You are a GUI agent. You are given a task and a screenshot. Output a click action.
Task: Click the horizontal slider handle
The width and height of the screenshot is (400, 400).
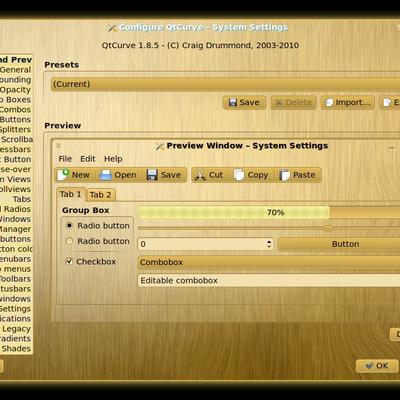[x=328, y=228]
